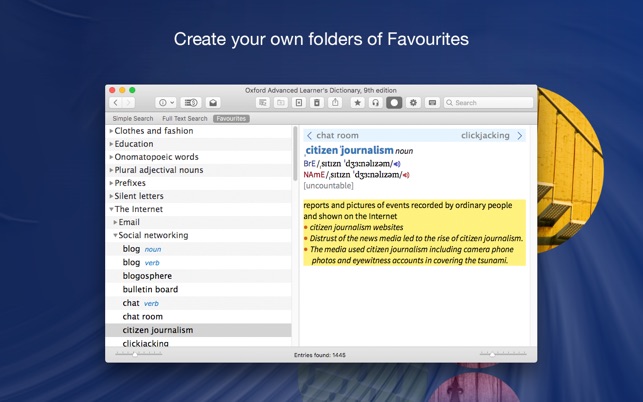
Task: Click the keyboard toolbar icon
Action: point(432,103)
